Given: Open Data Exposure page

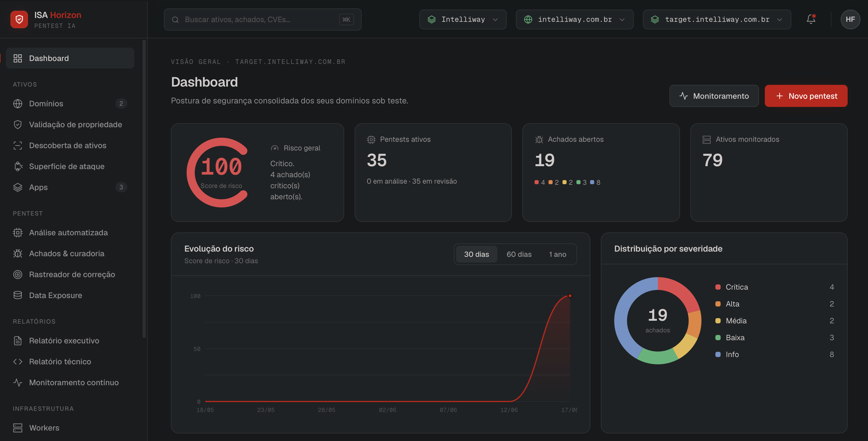Looking at the screenshot, I should point(70,295).
